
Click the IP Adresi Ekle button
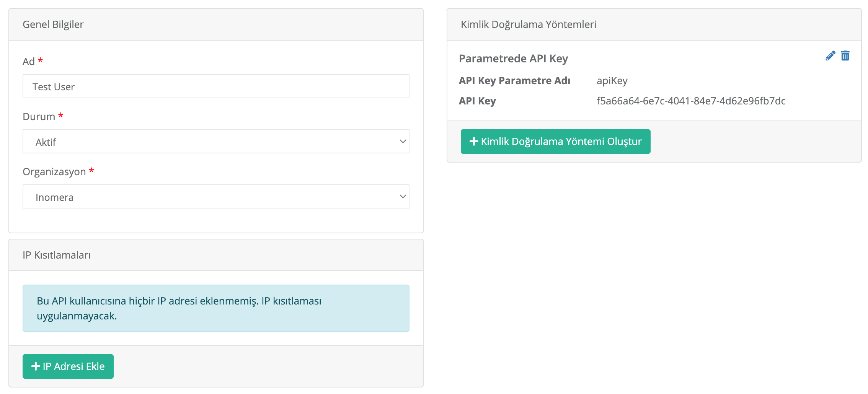(x=68, y=366)
